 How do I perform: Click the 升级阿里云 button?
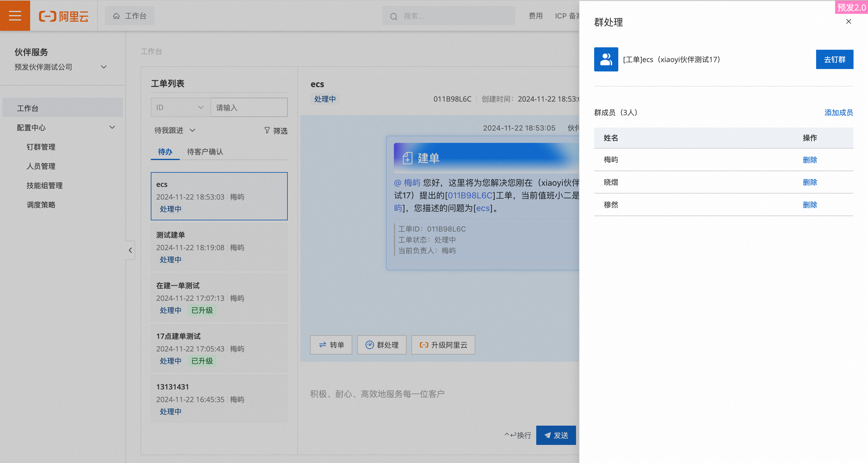click(x=443, y=345)
